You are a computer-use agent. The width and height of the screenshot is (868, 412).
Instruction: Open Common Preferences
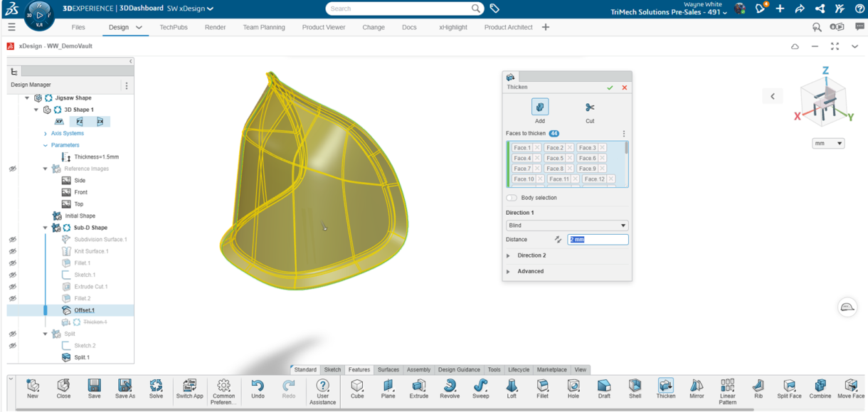click(x=223, y=392)
